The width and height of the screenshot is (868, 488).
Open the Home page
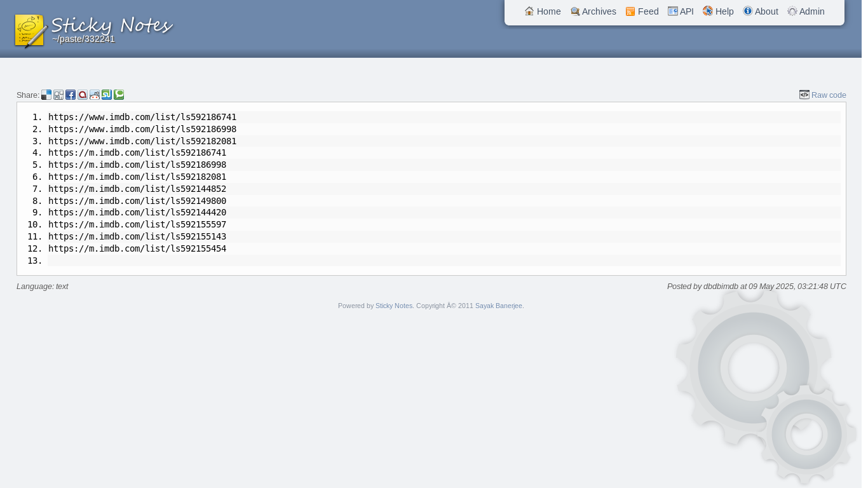point(543,11)
